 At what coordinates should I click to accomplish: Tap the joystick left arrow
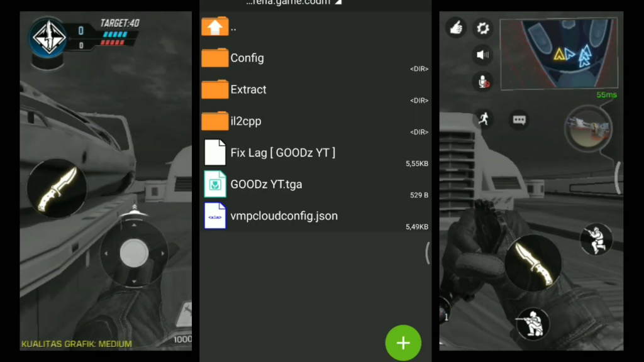[x=106, y=253]
